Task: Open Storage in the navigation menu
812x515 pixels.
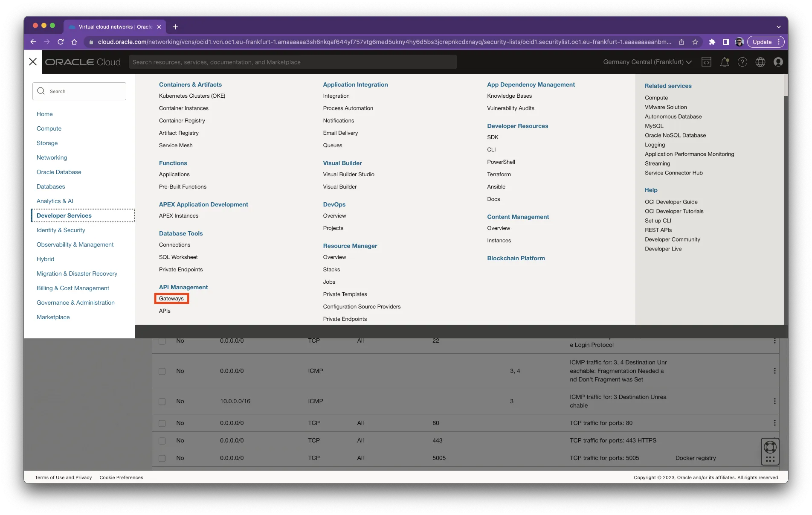Action: pyautogui.click(x=47, y=143)
